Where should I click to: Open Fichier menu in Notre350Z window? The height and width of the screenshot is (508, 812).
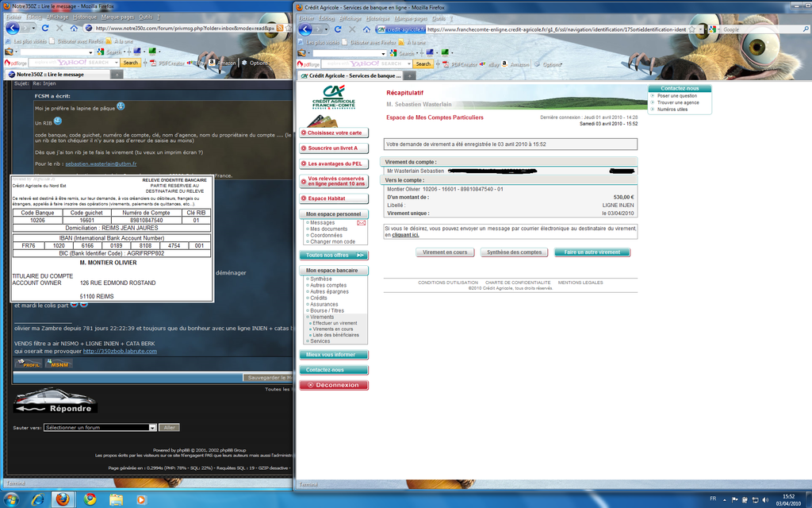pos(14,17)
